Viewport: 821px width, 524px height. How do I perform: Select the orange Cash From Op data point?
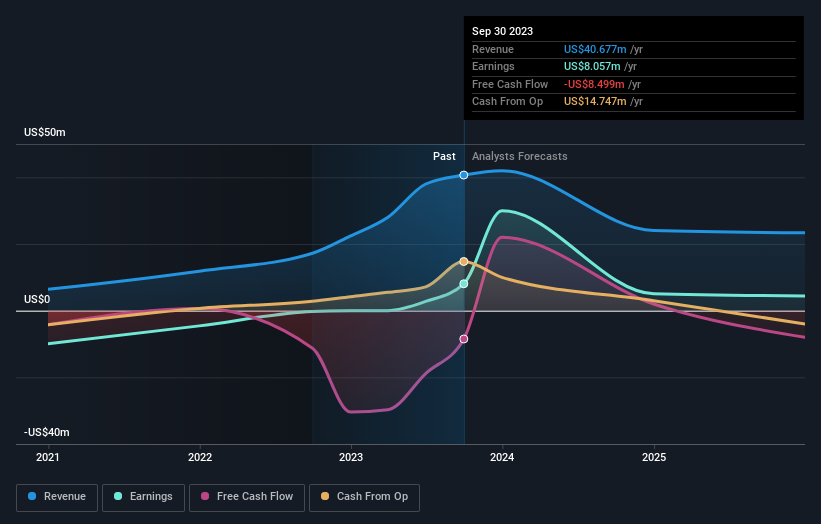click(x=464, y=261)
